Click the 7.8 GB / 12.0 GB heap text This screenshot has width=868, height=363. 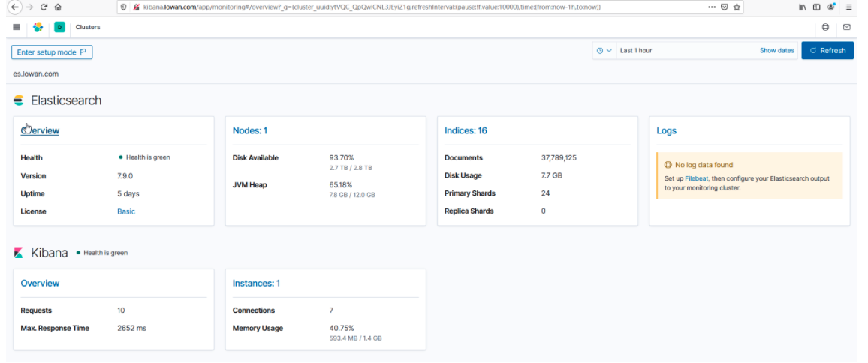click(x=352, y=195)
